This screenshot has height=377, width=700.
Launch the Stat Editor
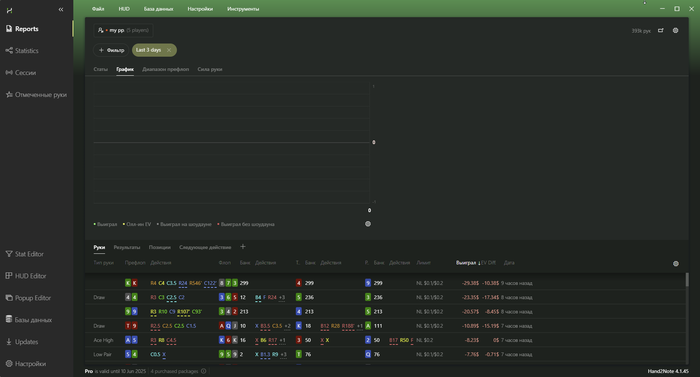coord(25,254)
